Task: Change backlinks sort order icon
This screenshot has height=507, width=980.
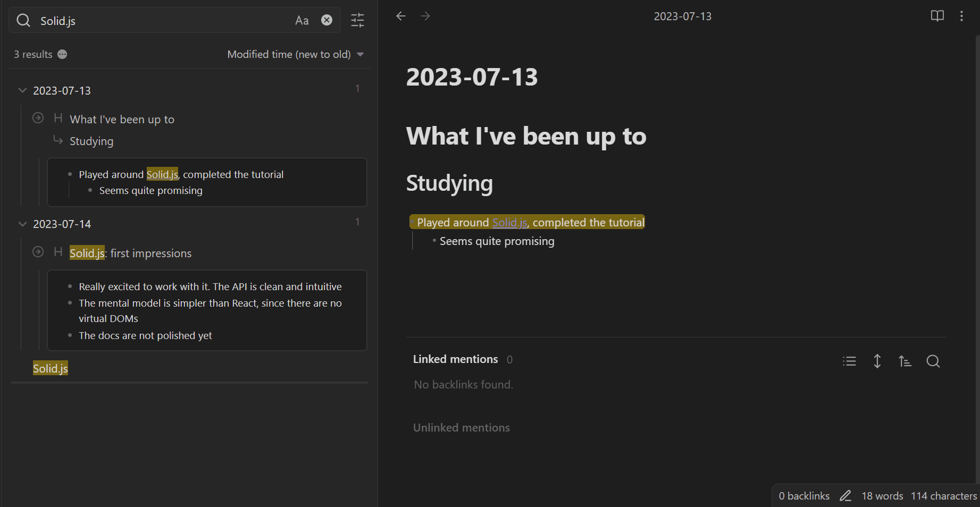Action: pyautogui.click(x=905, y=361)
